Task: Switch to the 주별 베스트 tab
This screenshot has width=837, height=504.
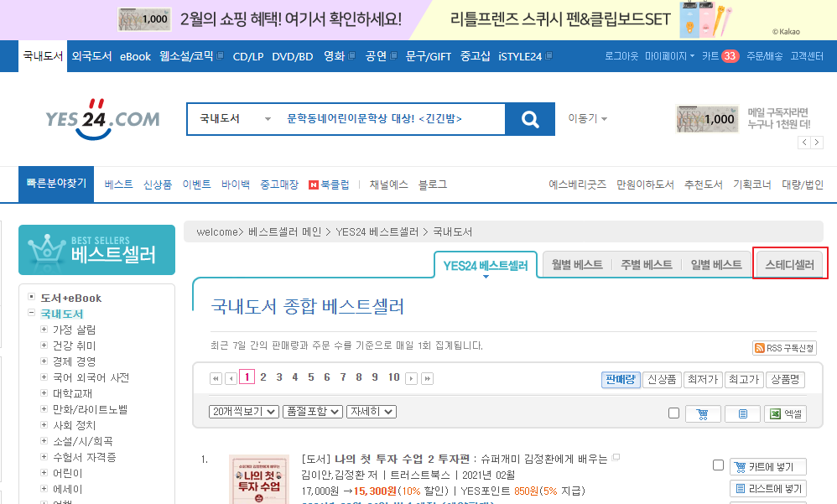Action: pyautogui.click(x=647, y=265)
